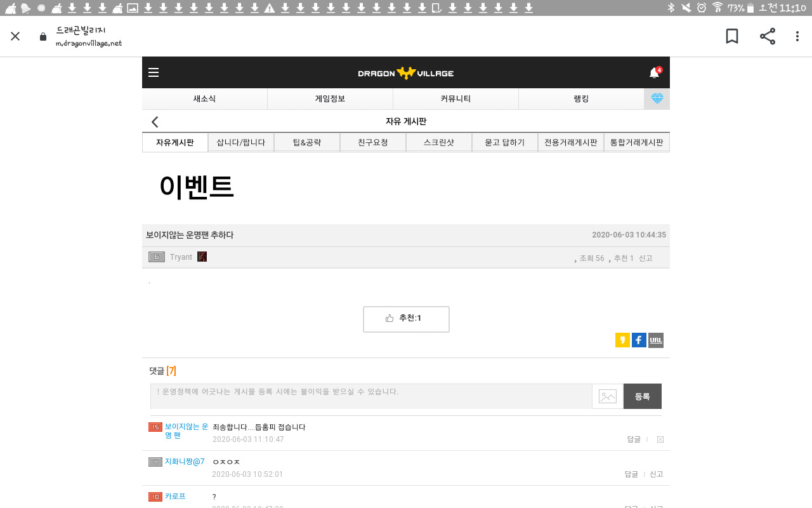Switch to the 팁&공략 board tab
The width and height of the screenshot is (812, 508).
coord(307,142)
